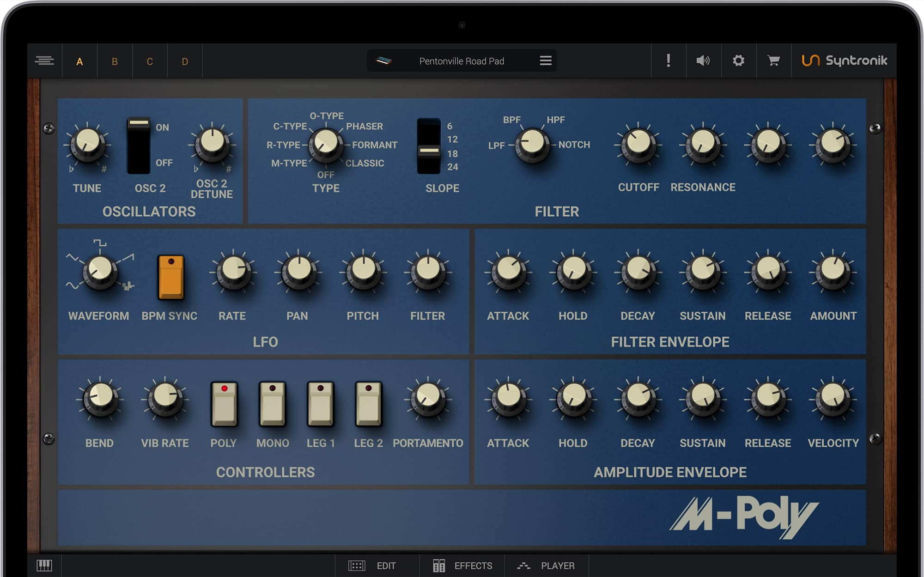Image resolution: width=924 pixels, height=577 pixels.
Task: Click the filter SLOPE slide switch
Action: 429,146
